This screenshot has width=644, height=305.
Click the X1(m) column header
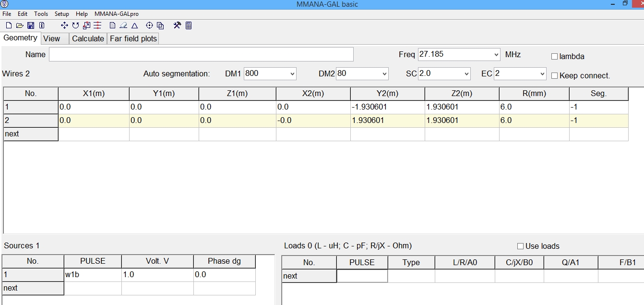pos(94,94)
